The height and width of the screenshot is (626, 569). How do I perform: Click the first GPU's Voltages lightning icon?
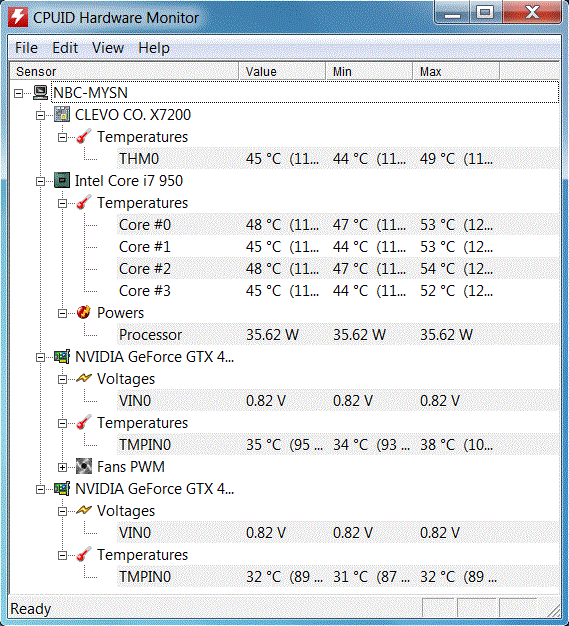84,378
